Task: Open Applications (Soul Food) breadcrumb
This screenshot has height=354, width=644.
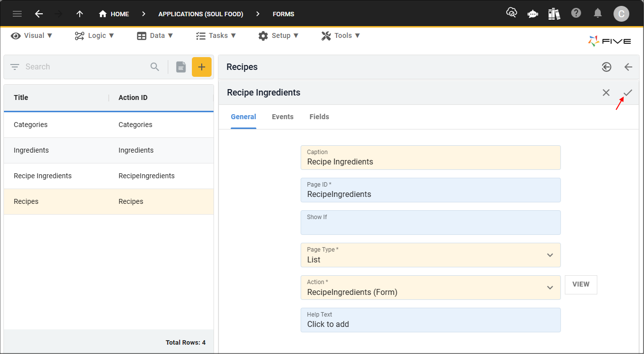Action: click(x=201, y=14)
